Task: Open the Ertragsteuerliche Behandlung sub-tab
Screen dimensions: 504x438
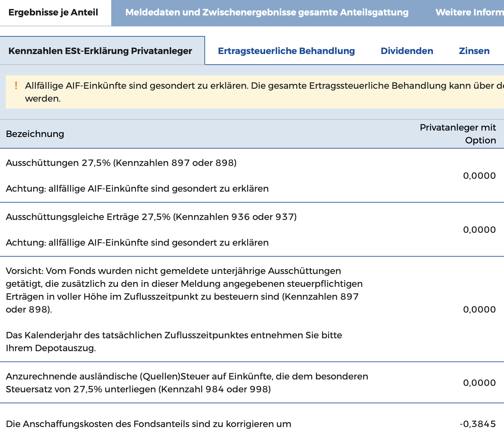Action: (x=286, y=51)
